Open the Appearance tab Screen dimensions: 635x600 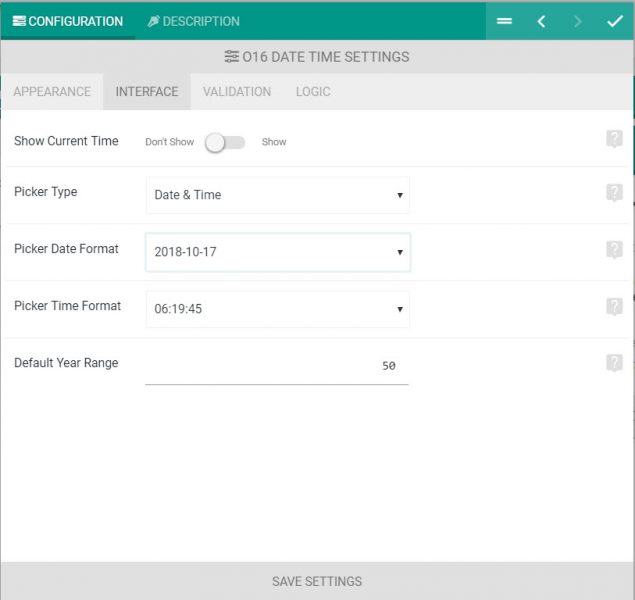[x=52, y=91]
